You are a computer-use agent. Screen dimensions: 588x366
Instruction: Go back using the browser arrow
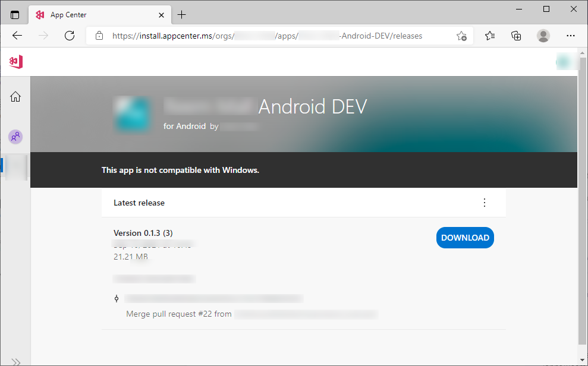pyautogui.click(x=17, y=36)
